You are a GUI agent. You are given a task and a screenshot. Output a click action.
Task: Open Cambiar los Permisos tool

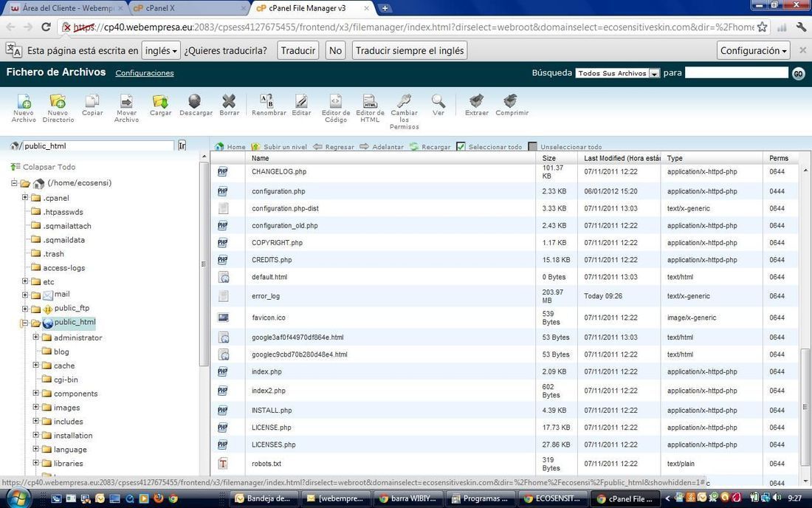tap(405, 111)
